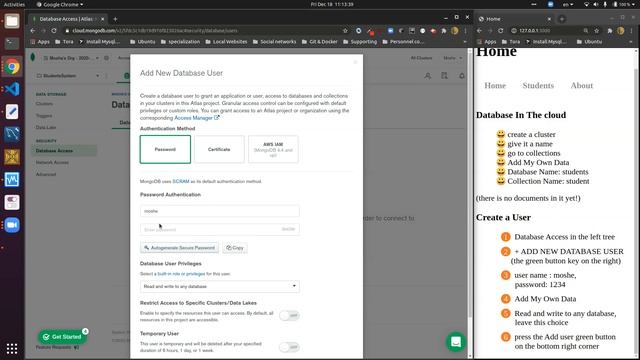Open the Access Manager link
640x360 pixels.
(x=197, y=118)
